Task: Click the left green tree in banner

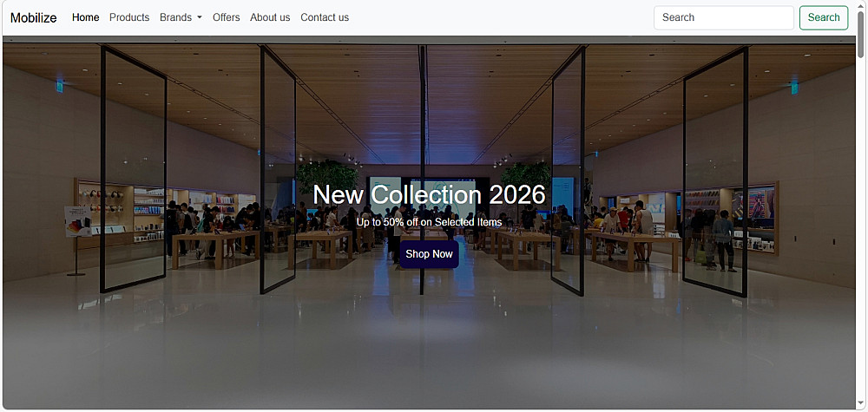Action: (328, 177)
